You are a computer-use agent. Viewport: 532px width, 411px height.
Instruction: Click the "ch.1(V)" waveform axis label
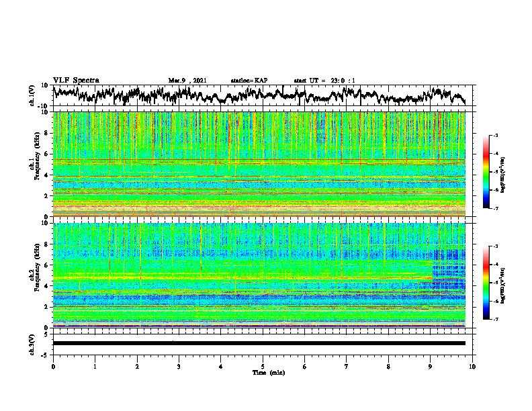point(32,95)
